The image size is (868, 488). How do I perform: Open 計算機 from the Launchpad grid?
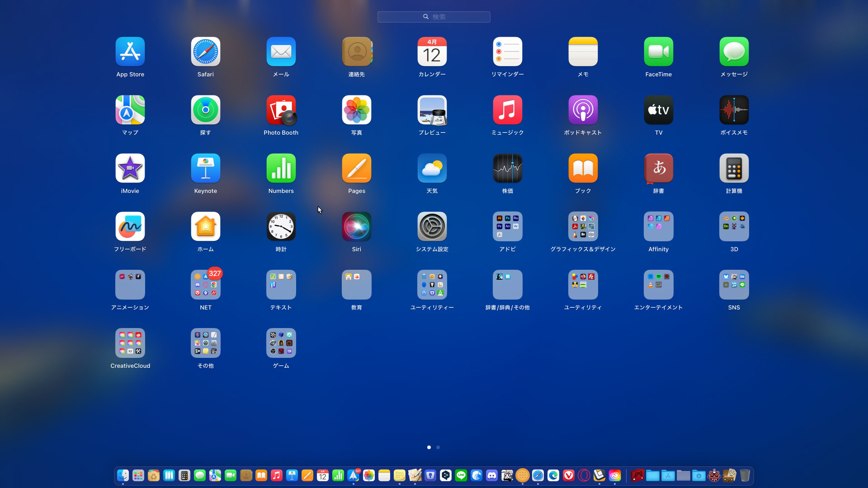(734, 168)
